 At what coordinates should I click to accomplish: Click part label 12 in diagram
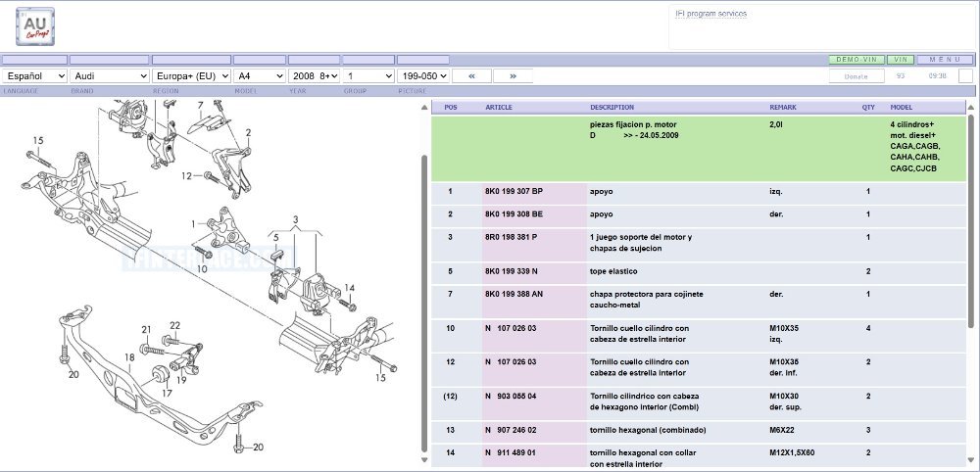click(x=186, y=176)
